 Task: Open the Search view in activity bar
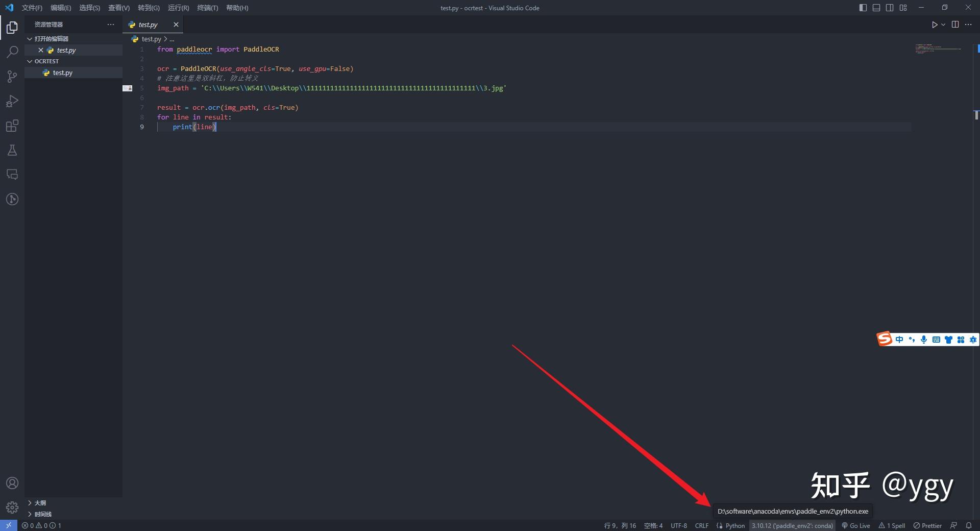(x=12, y=52)
